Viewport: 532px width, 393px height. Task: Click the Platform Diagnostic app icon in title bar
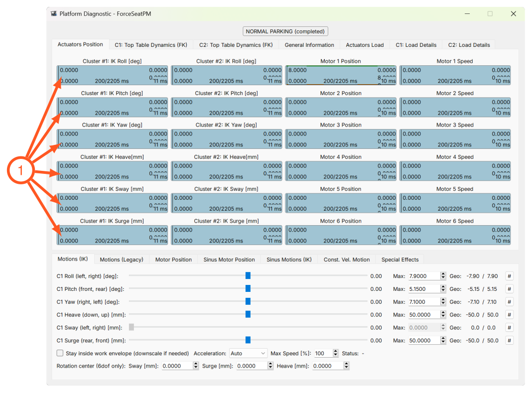pos(54,13)
